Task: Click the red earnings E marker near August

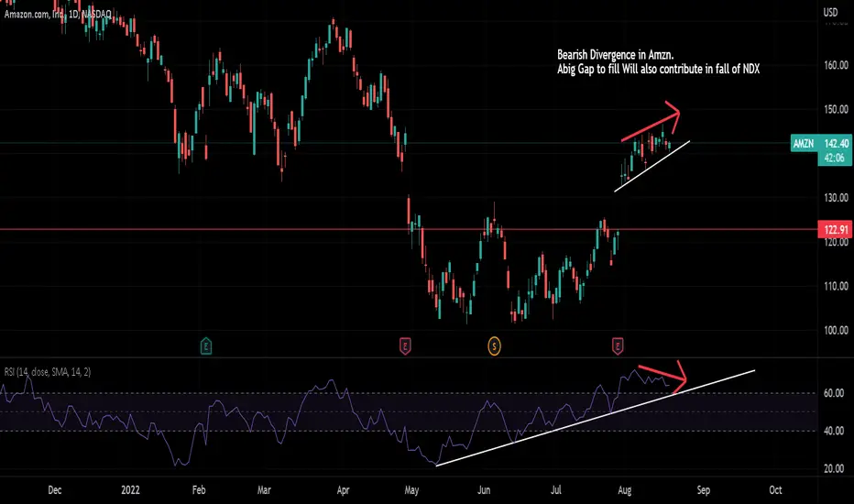Action: click(617, 346)
